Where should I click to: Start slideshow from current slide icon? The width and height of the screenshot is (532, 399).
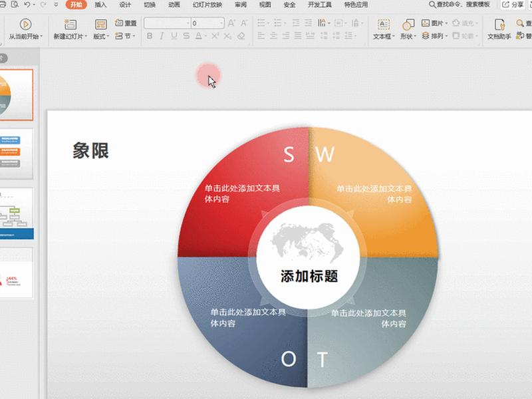click(x=25, y=25)
